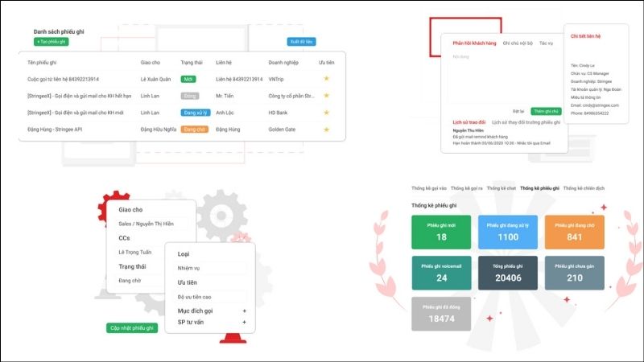
Task: Switch to the 'Tác vụ' tab
Action: pyautogui.click(x=546, y=43)
